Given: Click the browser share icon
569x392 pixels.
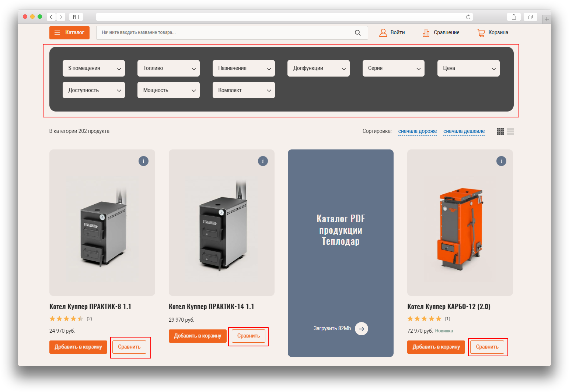Looking at the screenshot, I should pos(514,17).
